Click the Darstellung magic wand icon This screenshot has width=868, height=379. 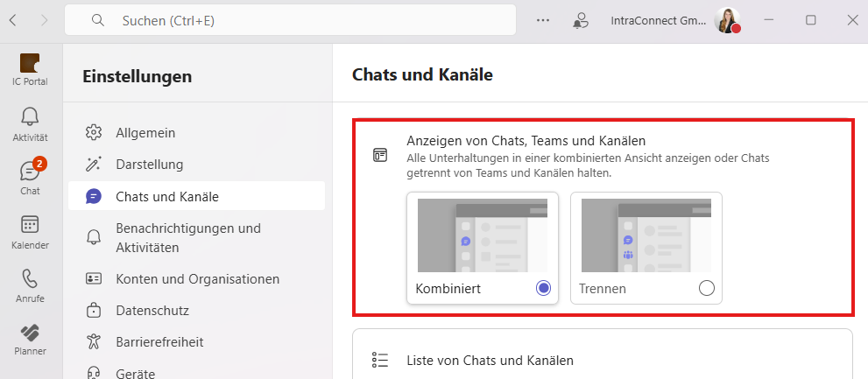pos(94,165)
